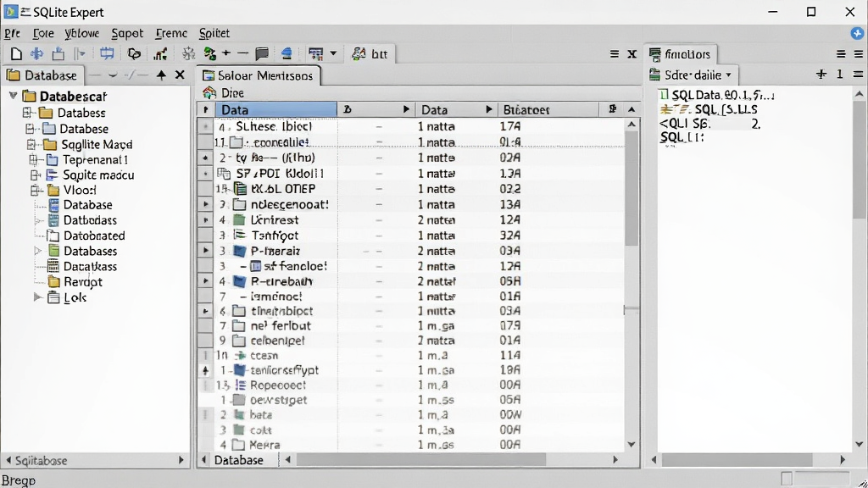
Task: Collapse the 'Databescat' root node
Action: point(13,96)
